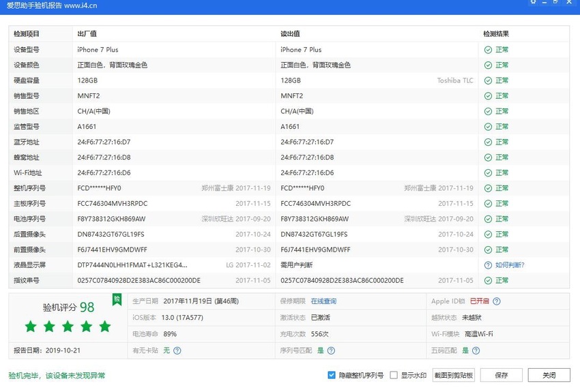
Task: Click 出厂值 Wi-Fi地址 24:F6:77:27:16:D6
Action: pos(104,173)
